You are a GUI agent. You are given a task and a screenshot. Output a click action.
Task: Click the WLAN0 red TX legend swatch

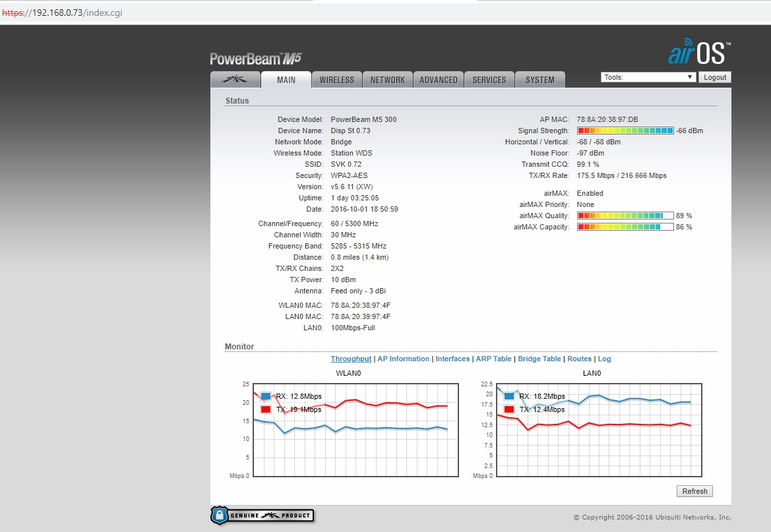tap(266, 409)
